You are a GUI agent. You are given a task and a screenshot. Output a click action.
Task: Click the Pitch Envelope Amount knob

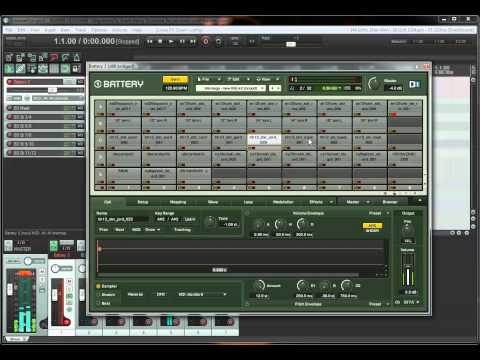coord(259,286)
